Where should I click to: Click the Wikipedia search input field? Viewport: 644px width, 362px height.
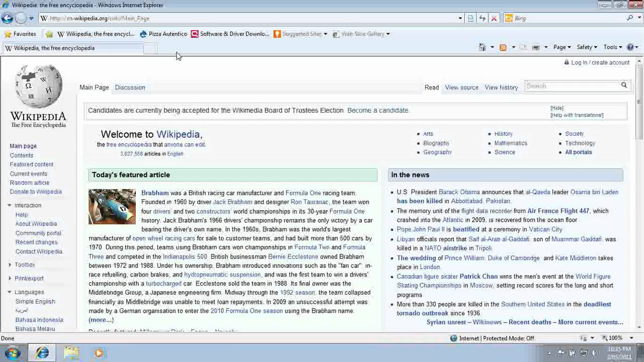[x=572, y=86]
